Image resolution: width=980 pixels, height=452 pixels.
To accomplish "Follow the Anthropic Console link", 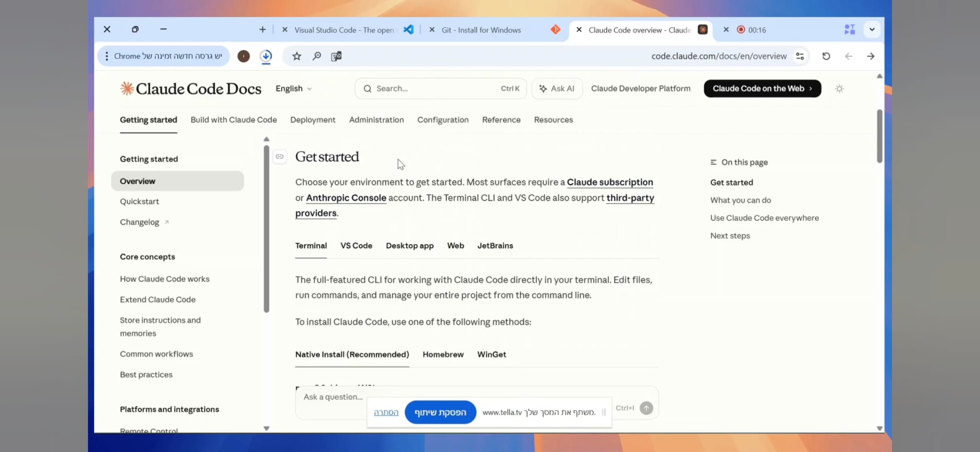I will point(346,198).
